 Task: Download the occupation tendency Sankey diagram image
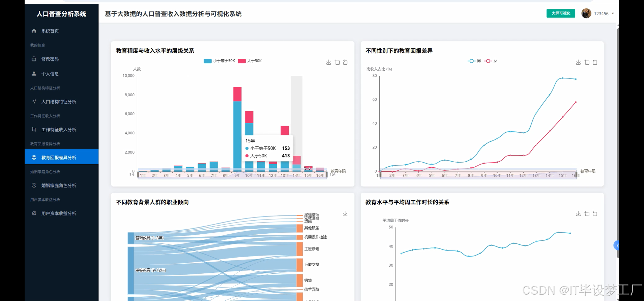click(x=345, y=214)
